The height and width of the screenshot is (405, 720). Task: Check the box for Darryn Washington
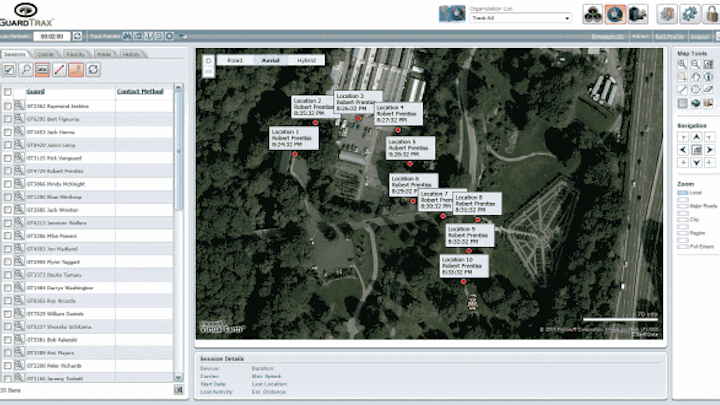[7, 288]
